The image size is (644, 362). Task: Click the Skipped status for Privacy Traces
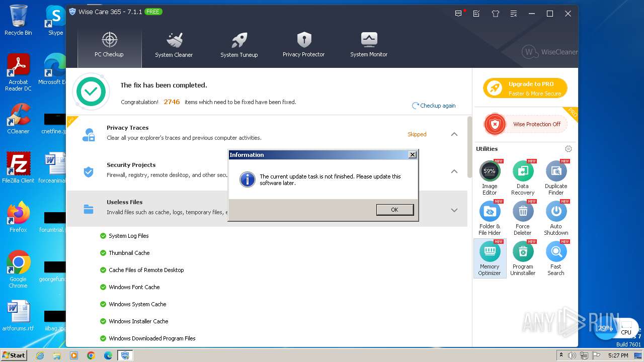coord(417,134)
